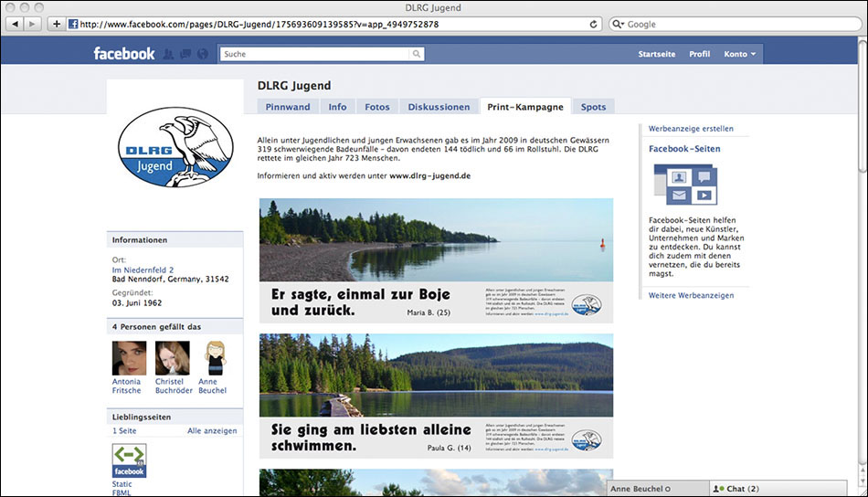Open friend requests icon in Facebook header
Viewport: 868px width, 497px height.
click(168, 54)
